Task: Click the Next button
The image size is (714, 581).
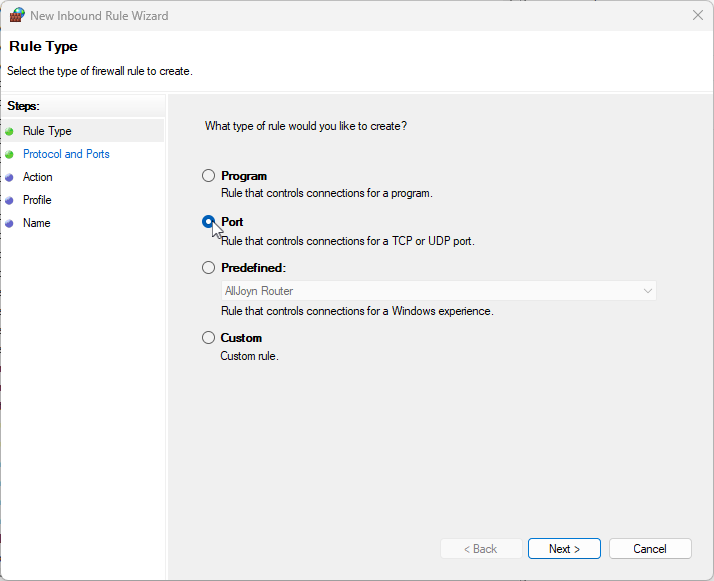Action: [564, 549]
